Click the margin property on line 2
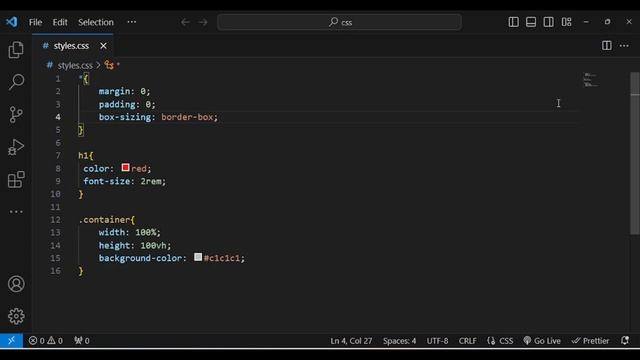 pos(114,91)
